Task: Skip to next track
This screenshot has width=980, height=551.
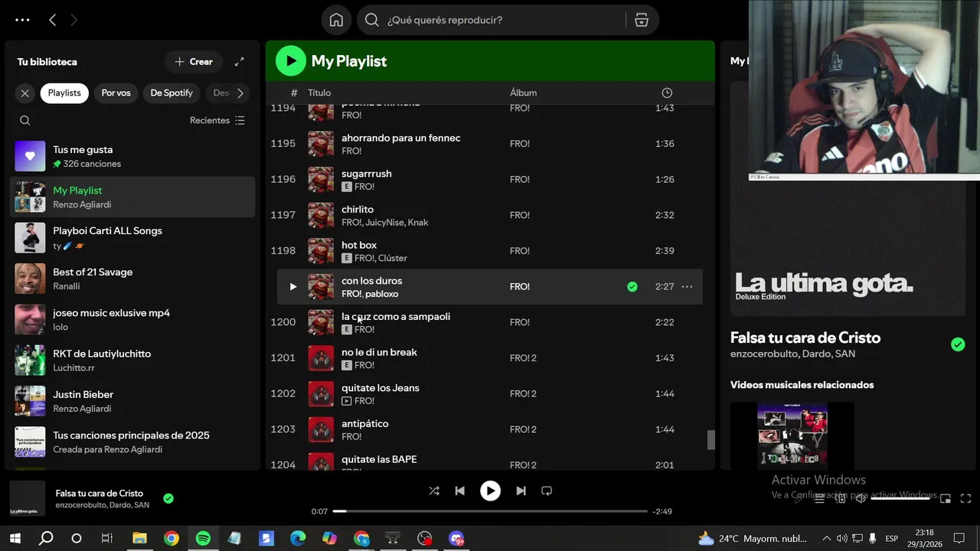Action: 521,491
